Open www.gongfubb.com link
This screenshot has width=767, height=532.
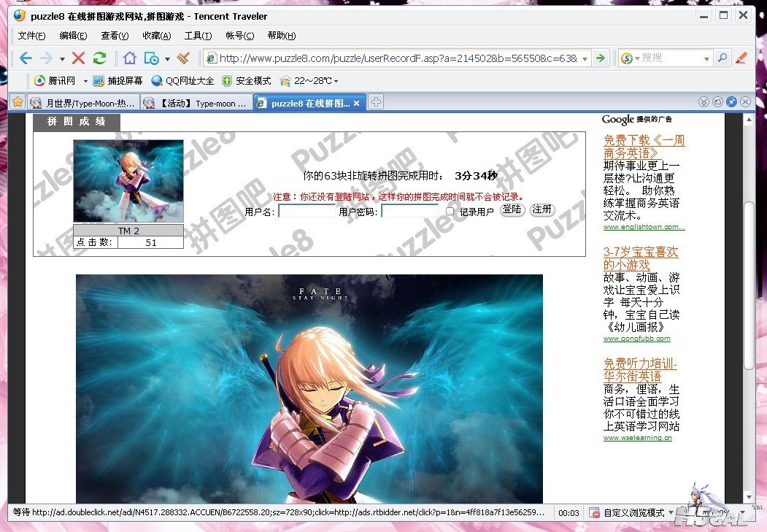(637, 339)
